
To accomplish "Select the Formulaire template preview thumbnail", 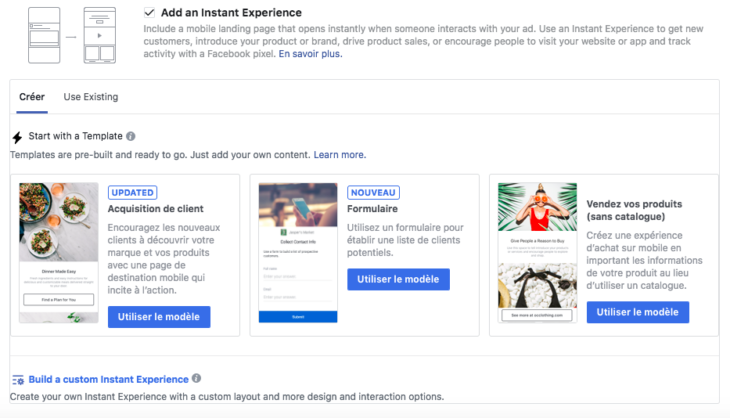I will pos(298,252).
